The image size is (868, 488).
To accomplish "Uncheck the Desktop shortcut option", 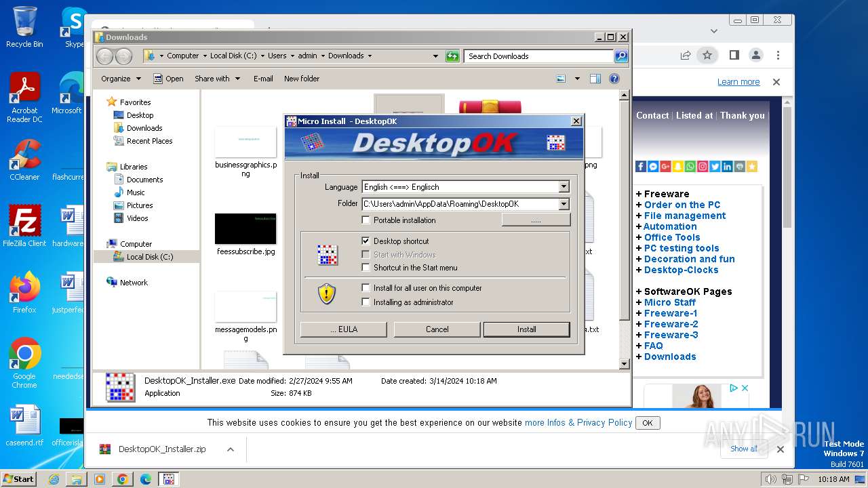I will [366, 241].
